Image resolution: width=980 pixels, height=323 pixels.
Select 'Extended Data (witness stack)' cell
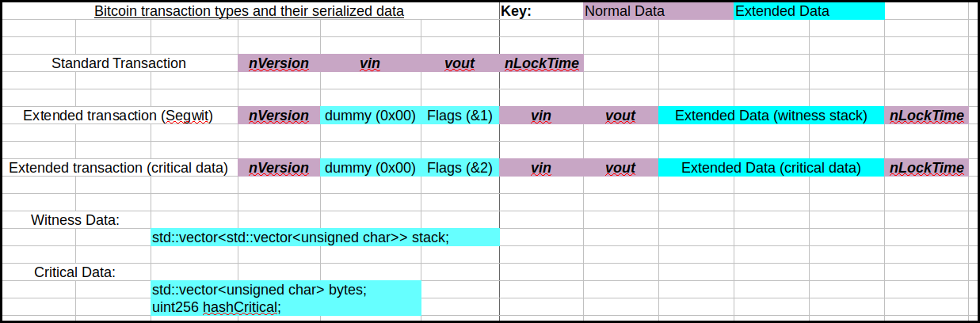tap(771, 116)
